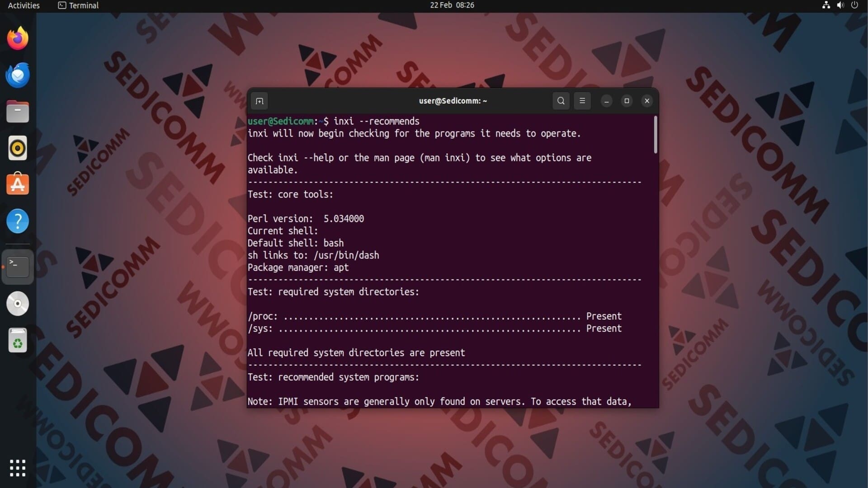Click the disc media icon
The height and width of the screenshot is (488, 868).
point(18,304)
